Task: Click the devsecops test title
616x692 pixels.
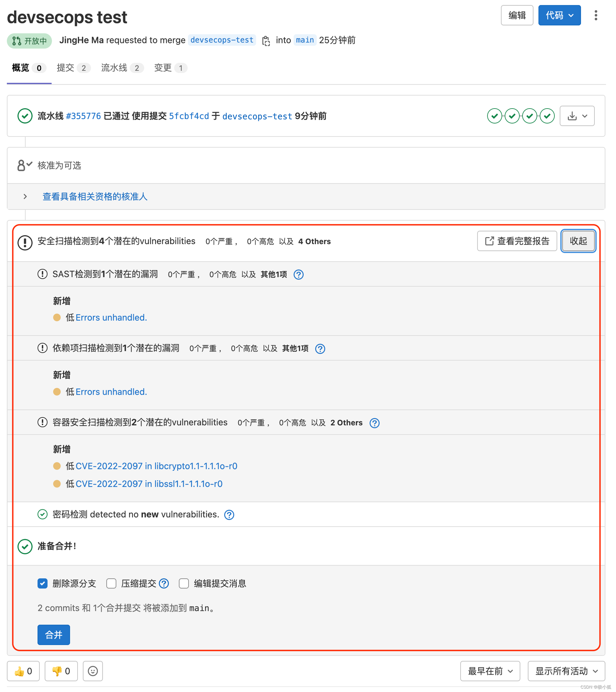Action: click(67, 17)
